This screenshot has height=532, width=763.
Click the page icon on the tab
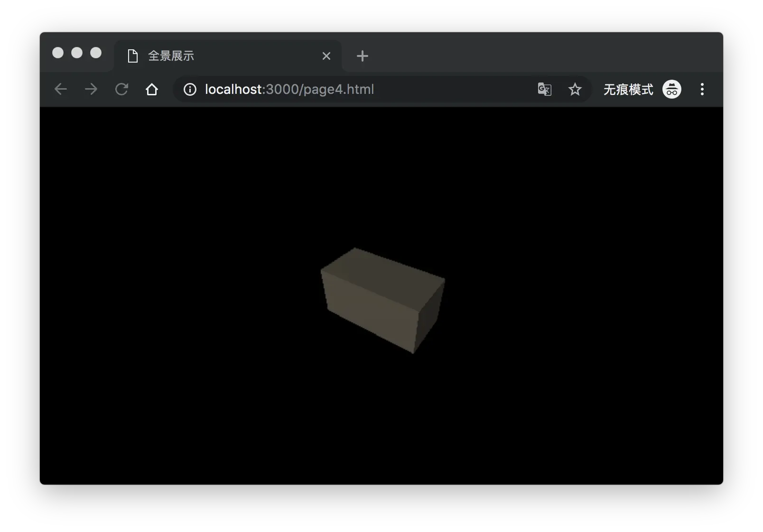(x=133, y=56)
